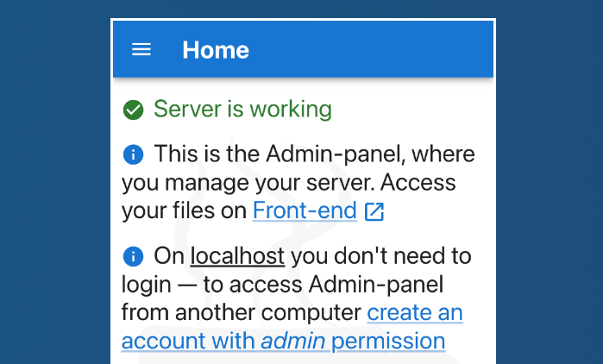Click the "Home" page title
The height and width of the screenshot is (364, 603).
(216, 50)
